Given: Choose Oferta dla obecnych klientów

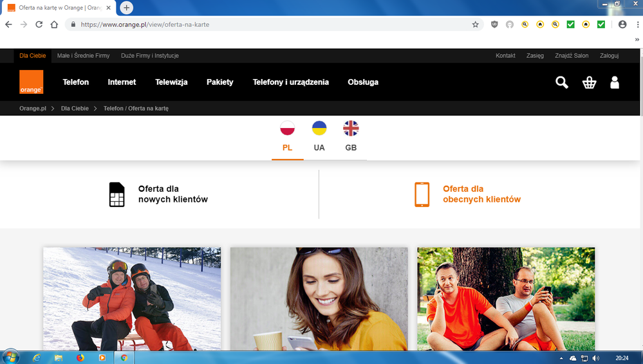Looking at the screenshot, I should (482, 194).
